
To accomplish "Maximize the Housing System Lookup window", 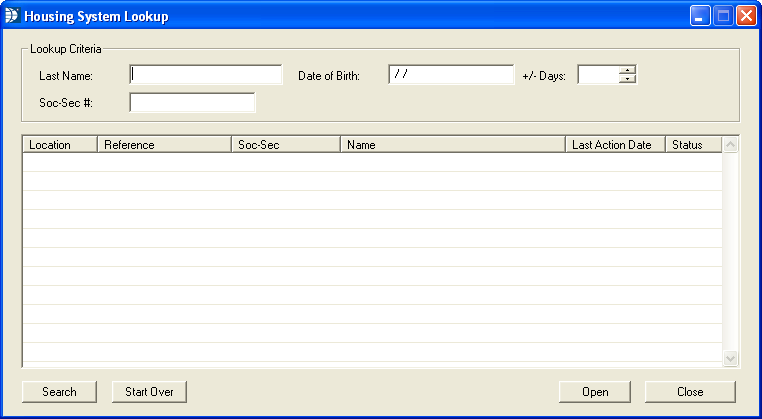I will pyautogui.click(x=723, y=16).
